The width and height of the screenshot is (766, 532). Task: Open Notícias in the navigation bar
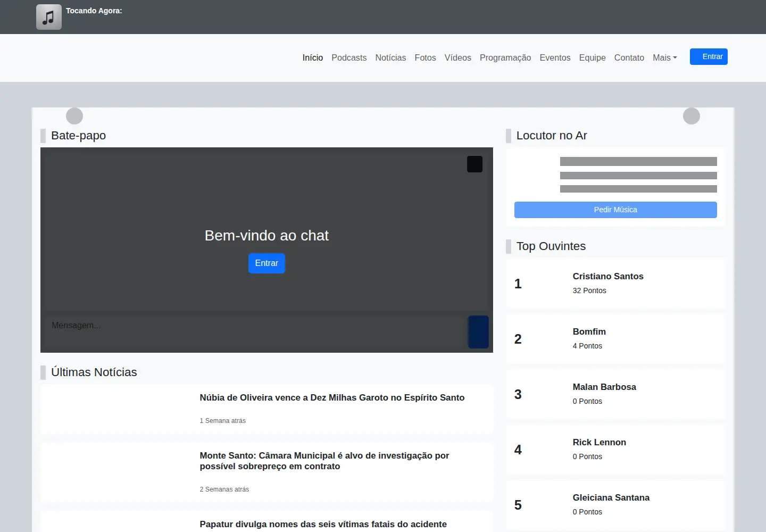pyautogui.click(x=390, y=57)
